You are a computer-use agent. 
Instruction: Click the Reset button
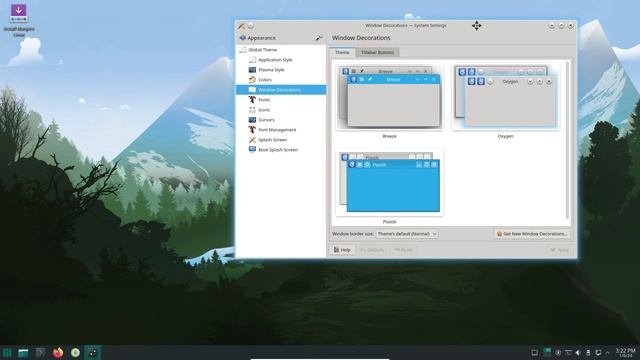tap(403, 250)
